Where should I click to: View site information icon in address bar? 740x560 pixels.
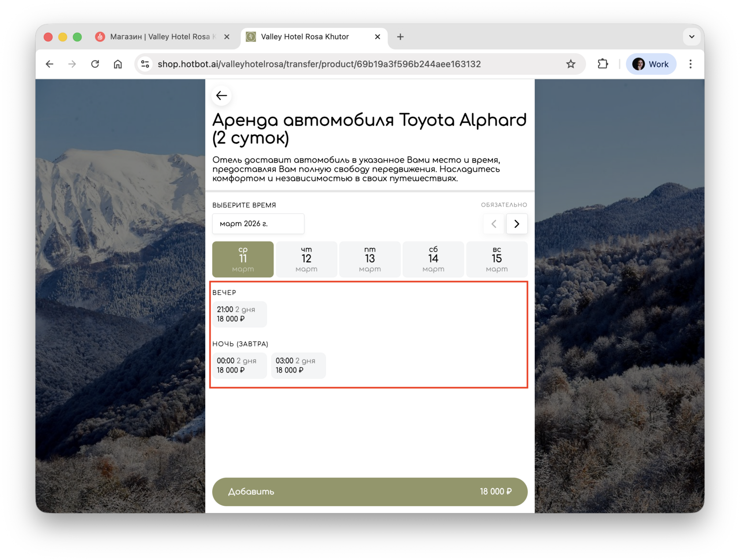(145, 64)
